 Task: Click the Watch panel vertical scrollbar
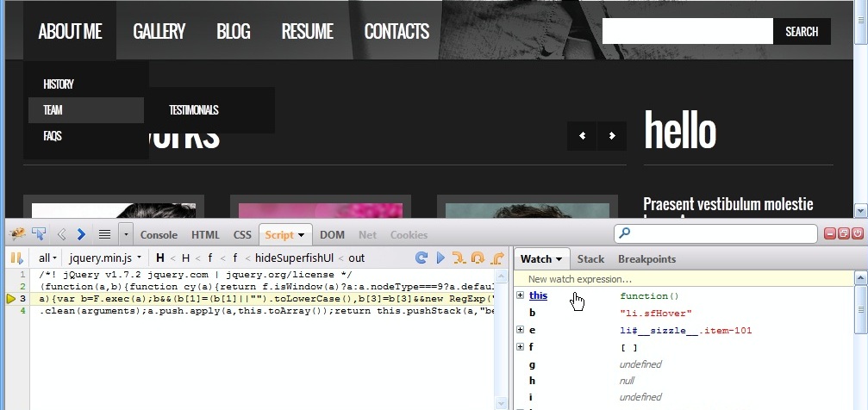(x=860, y=345)
